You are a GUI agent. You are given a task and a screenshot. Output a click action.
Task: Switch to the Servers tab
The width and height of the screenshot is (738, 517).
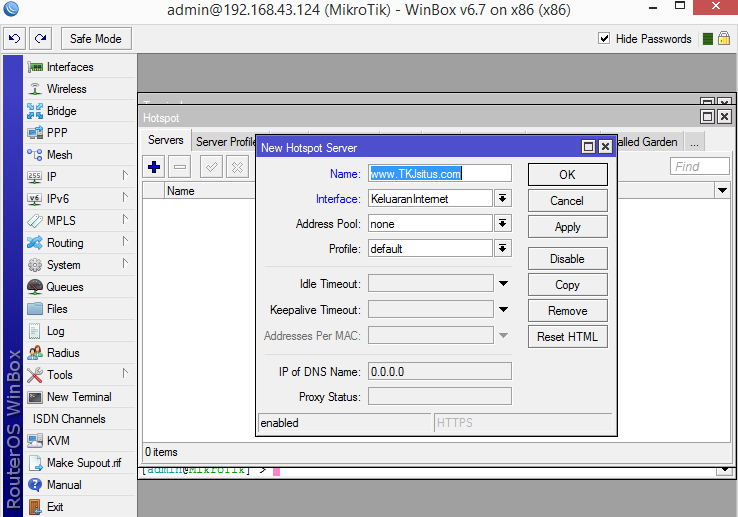pyautogui.click(x=166, y=140)
